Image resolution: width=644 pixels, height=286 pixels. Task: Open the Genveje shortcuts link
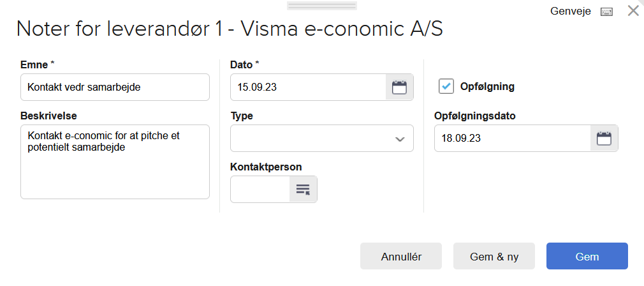571,11
